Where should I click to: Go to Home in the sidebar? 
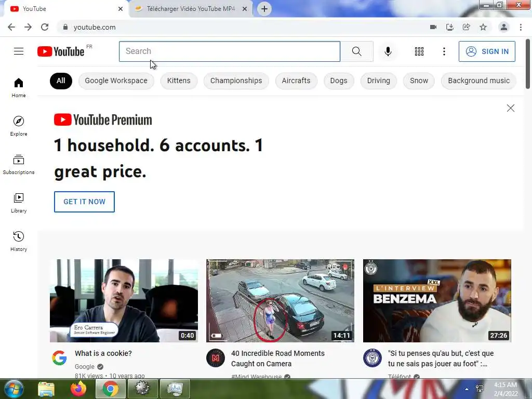19,87
